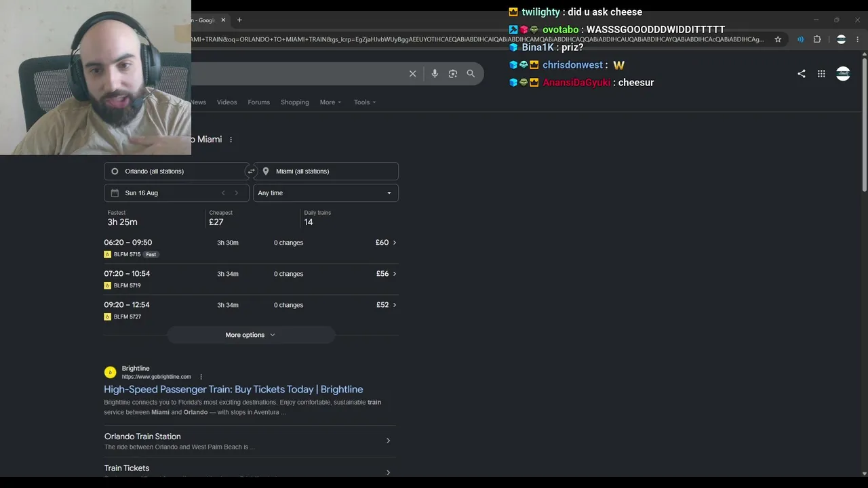Switch to the Forums tab
Image resolution: width=868 pixels, height=488 pixels.
pyautogui.click(x=258, y=102)
